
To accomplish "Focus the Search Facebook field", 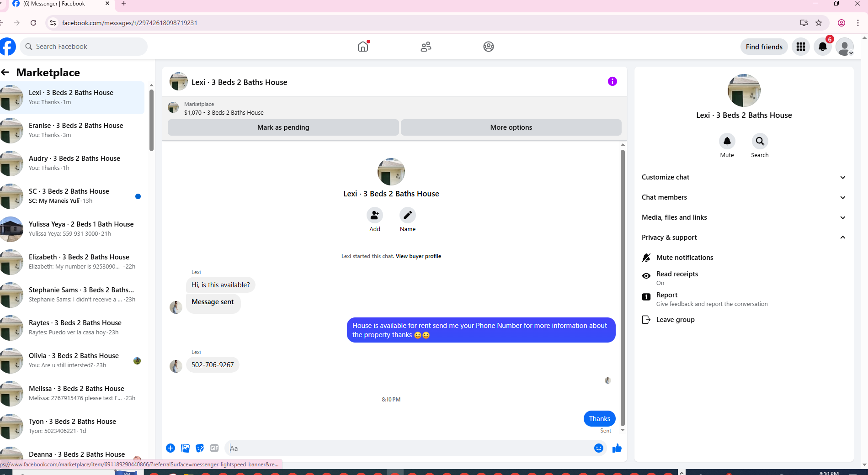I will click(84, 47).
